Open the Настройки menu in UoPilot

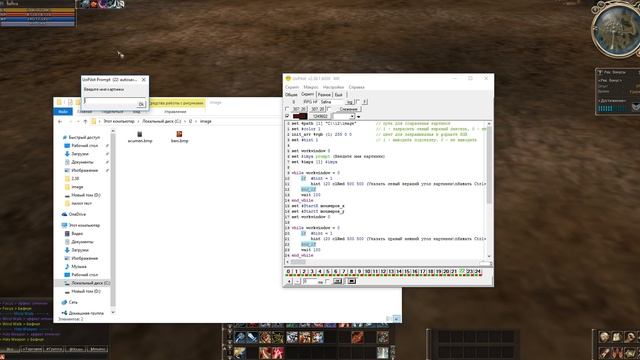point(333,87)
